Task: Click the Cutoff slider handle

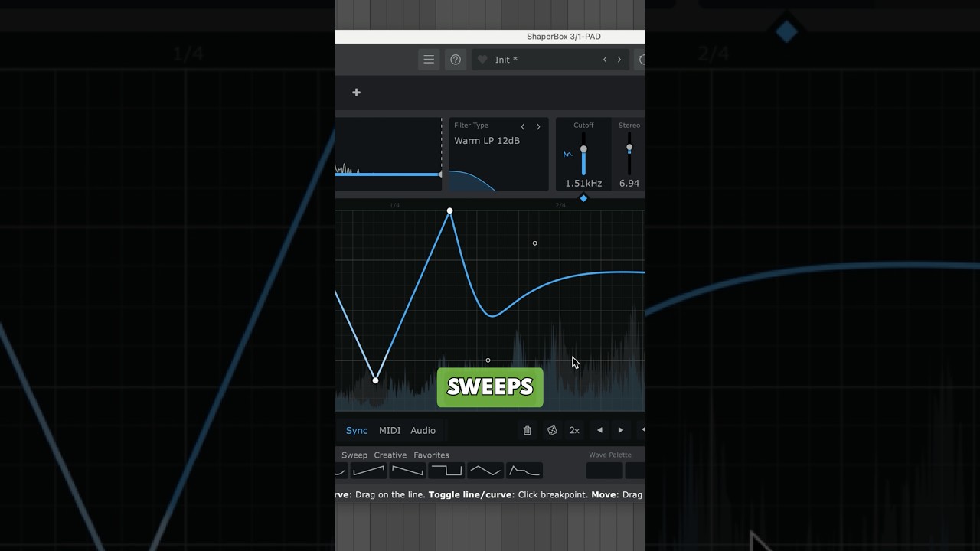Action: [583, 149]
